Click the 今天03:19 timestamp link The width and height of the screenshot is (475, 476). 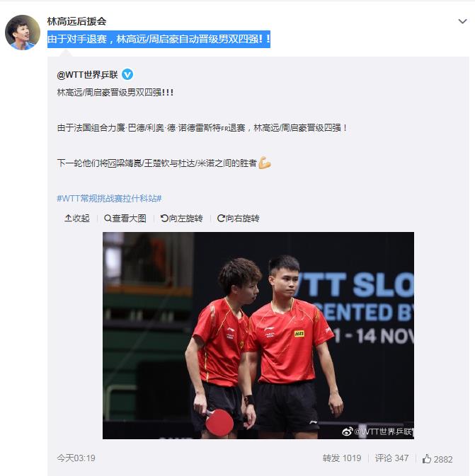pyautogui.click(x=76, y=458)
